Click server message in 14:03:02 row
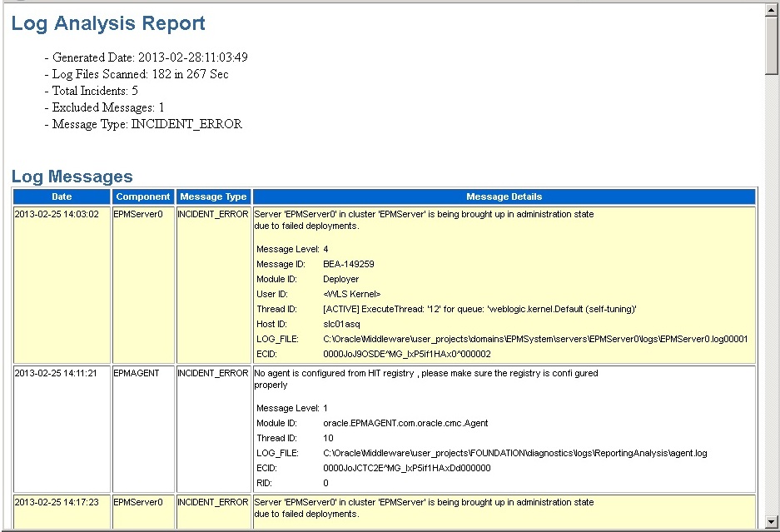The width and height of the screenshot is (780, 532). (424, 220)
